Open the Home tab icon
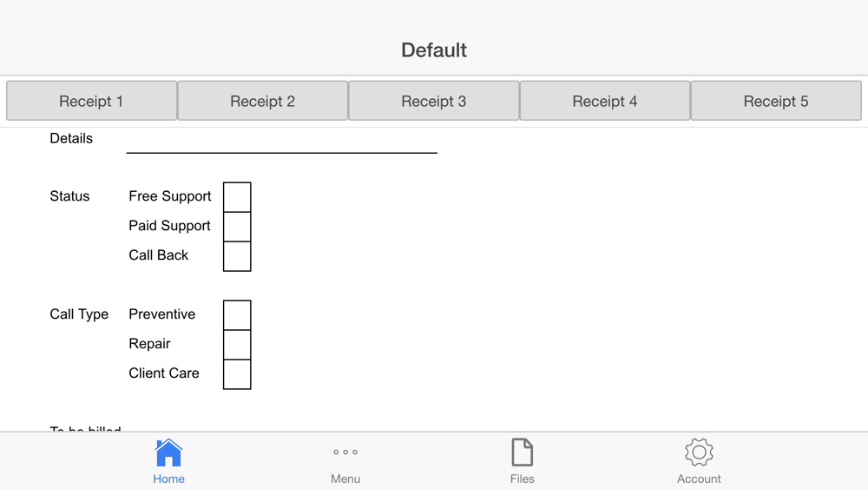This screenshot has width=868, height=489. [x=168, y=453]
